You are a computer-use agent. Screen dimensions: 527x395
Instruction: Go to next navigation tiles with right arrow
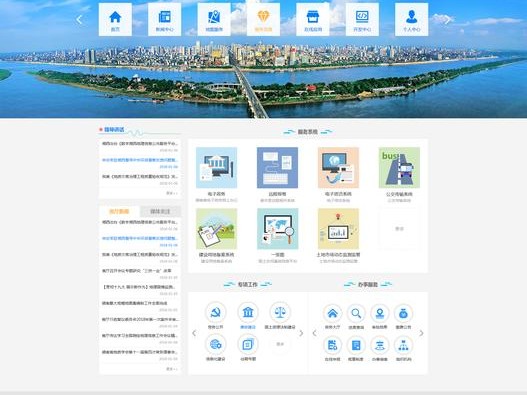[448, 19]
